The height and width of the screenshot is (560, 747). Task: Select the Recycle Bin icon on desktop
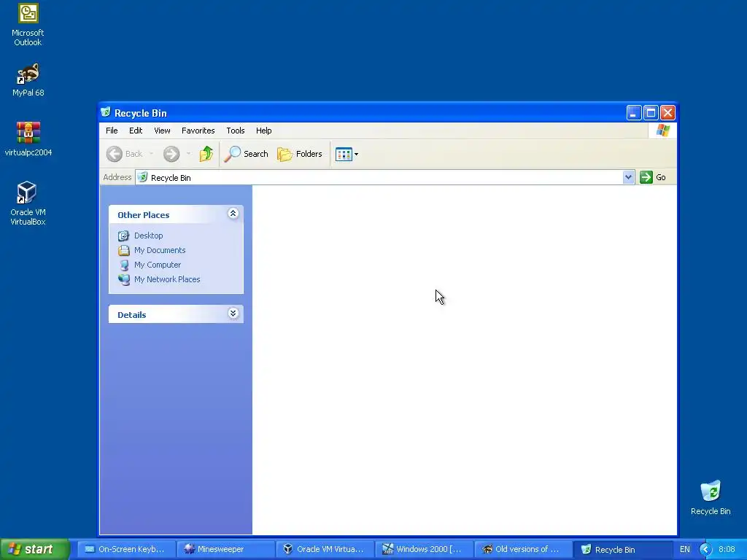click(x=711, y=498)
